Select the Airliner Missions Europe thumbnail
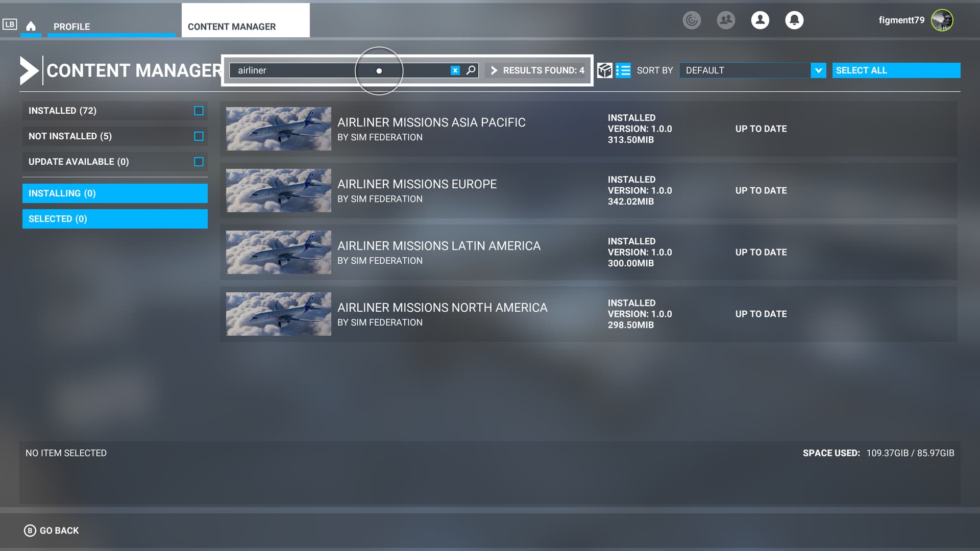The image size is (980, 551). coord(279,190)
